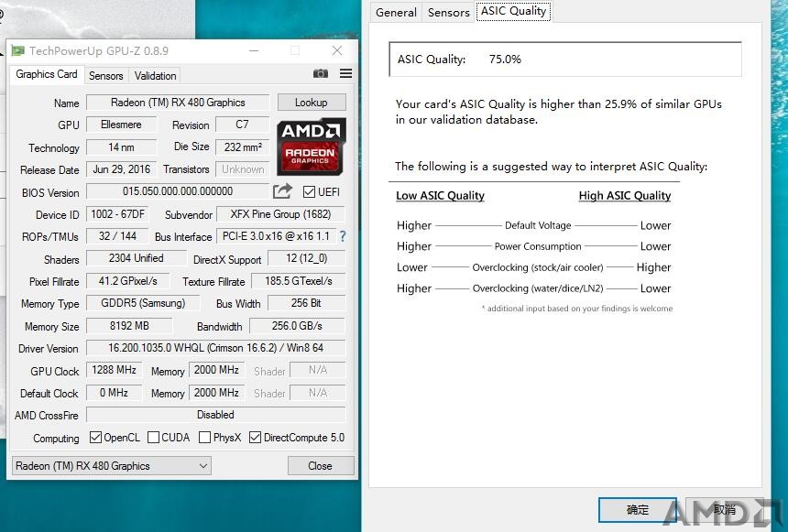The width and height of the screenshot is (788, 532).
Task: Click the Subvendor field XFX Pine Group
Action: pyautogui.click(x=280, y=214)
